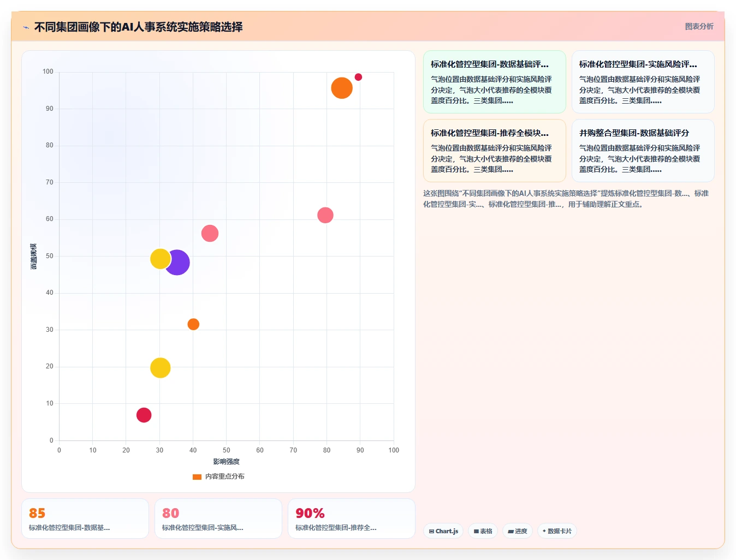Click the 影响强度 x-axis title
The image size is (736, 560).
(227, 462)
